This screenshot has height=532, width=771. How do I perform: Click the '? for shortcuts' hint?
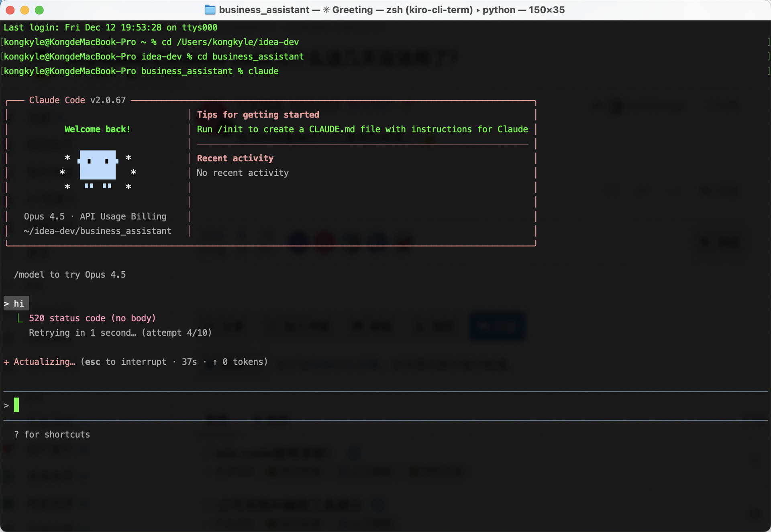(52, 435)
